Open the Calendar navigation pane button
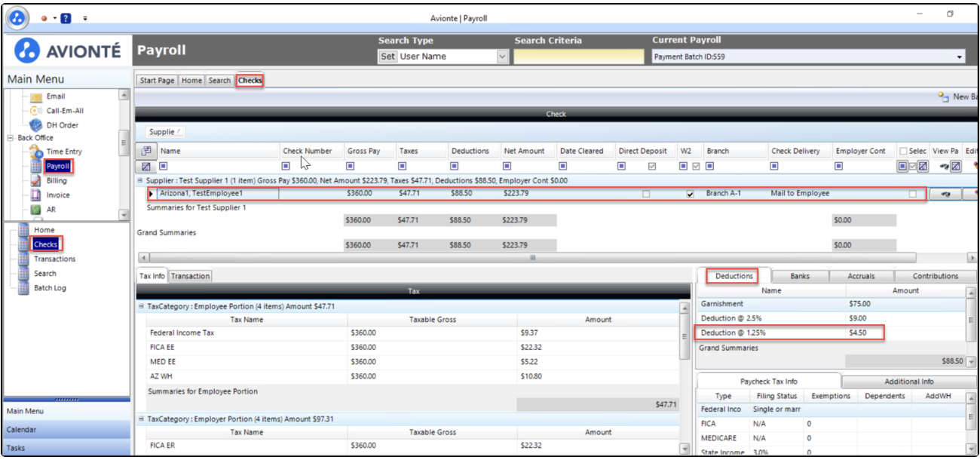Screen dimensions: 980x460 click(x=66, y=430)
